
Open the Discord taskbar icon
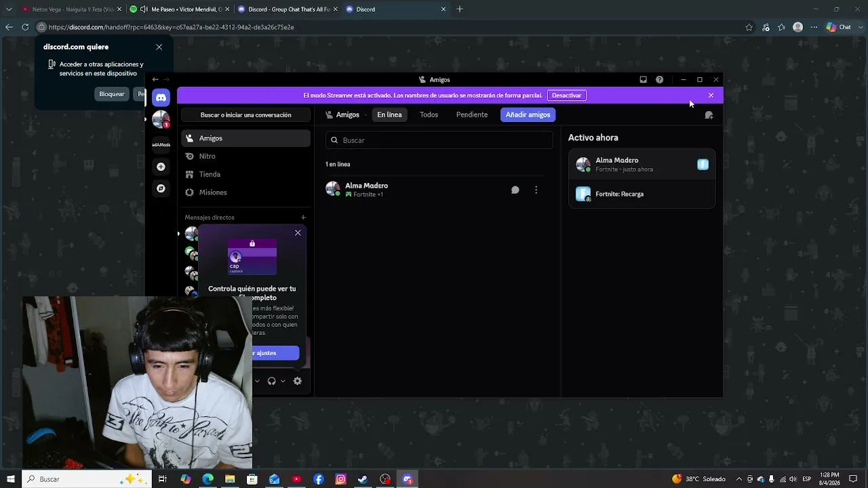point(408,479)
